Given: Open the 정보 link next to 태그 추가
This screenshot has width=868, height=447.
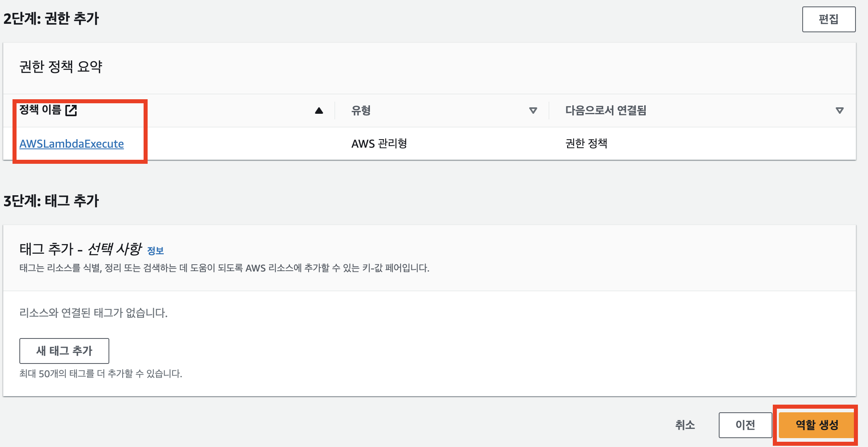Looking at the screenshot, I should [155, 251].
